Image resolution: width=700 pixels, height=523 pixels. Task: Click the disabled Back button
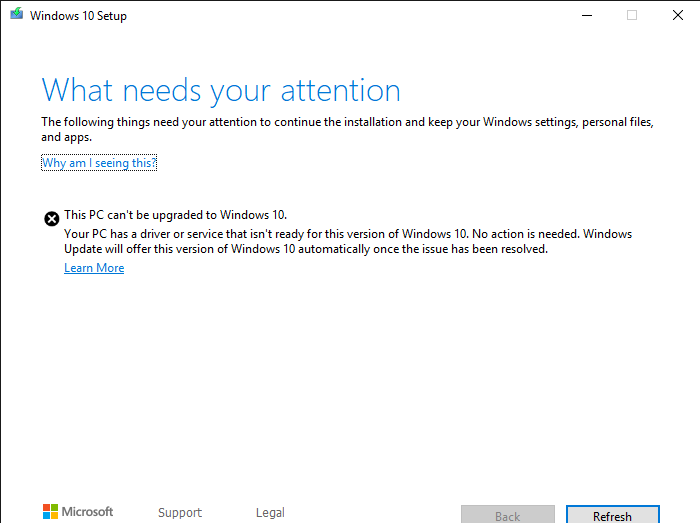tap(508, 515)
